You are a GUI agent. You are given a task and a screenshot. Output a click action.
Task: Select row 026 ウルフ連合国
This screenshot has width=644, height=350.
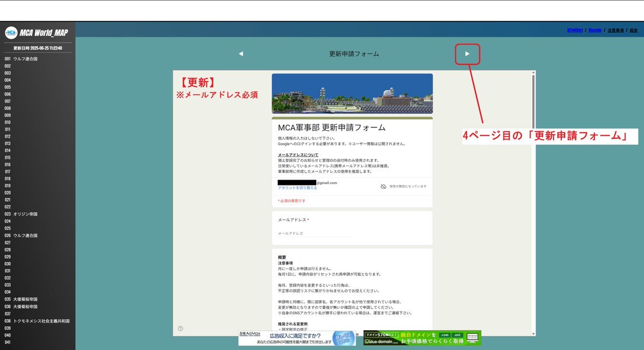pyautogui.click(x=38, y=235)
